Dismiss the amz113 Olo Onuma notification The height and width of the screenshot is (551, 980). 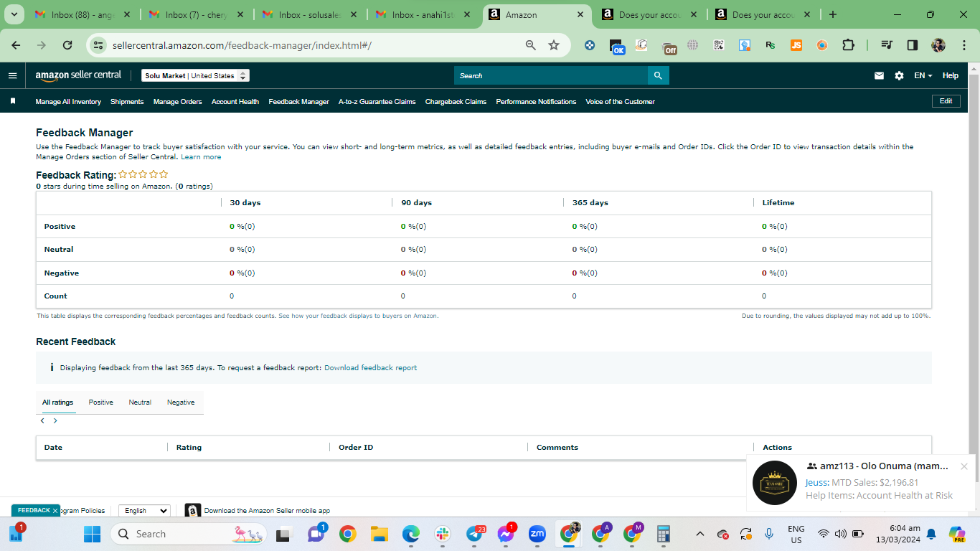pyautogui.click(x=964, y=466)
